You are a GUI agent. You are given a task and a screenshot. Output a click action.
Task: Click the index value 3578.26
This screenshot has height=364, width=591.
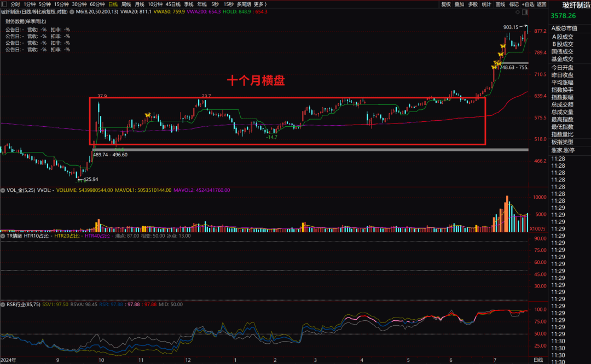point(563,16)
